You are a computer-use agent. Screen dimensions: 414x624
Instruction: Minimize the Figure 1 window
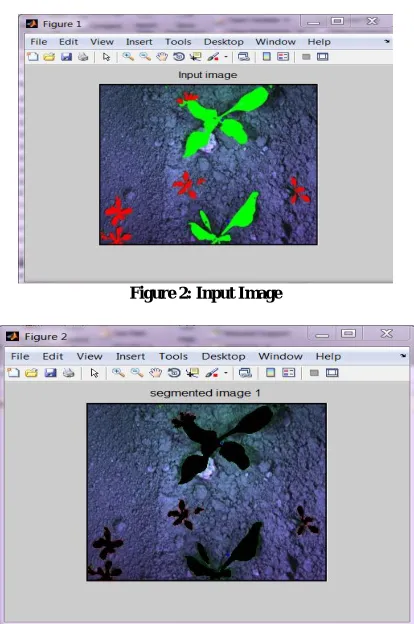coord(314,22)
